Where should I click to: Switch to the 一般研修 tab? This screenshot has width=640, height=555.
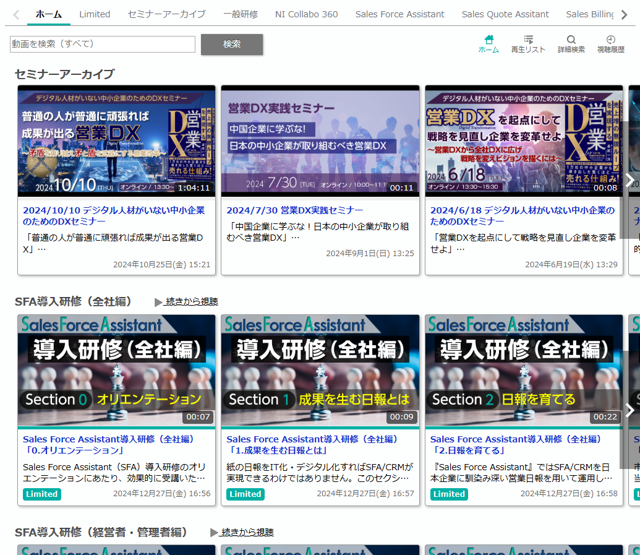tap(240, 14)
